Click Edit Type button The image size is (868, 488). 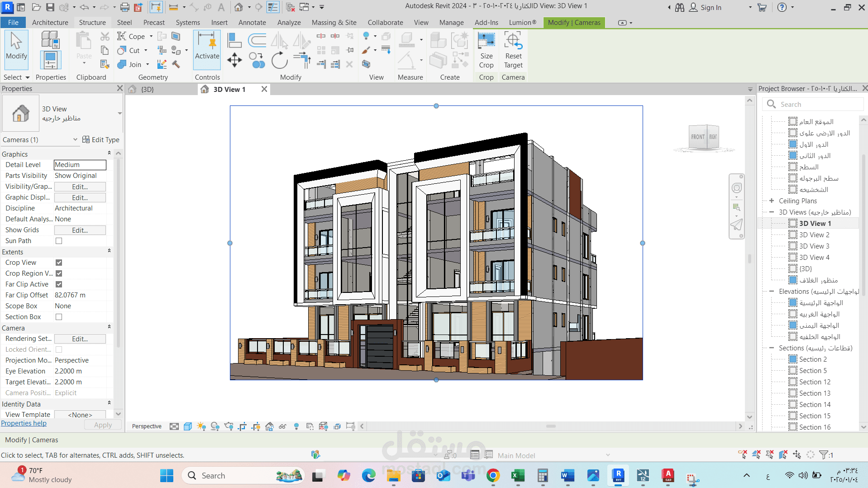pyautogui.click(x=101, y=140)
